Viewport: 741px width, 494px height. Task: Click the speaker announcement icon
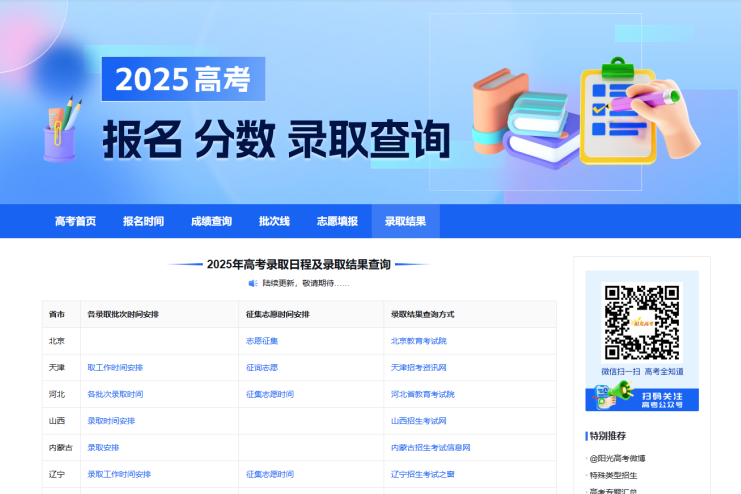253,283
